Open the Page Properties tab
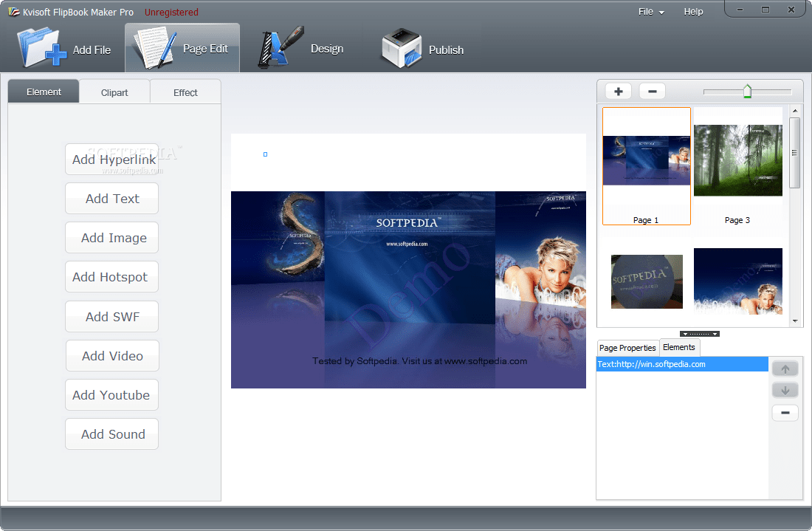This screenshot has height=531, width=812. coord(627,347)
